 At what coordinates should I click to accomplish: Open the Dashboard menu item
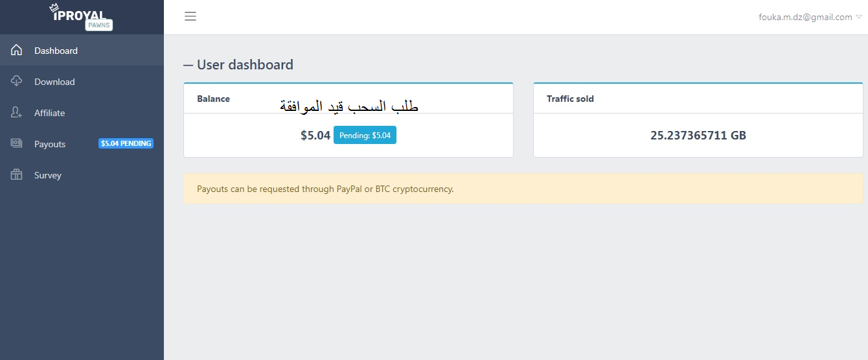point(56,51)
